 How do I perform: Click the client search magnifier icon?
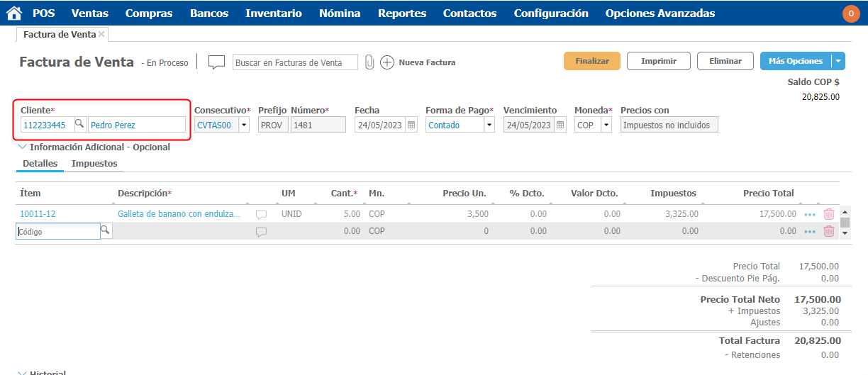[x=79, y=125]
